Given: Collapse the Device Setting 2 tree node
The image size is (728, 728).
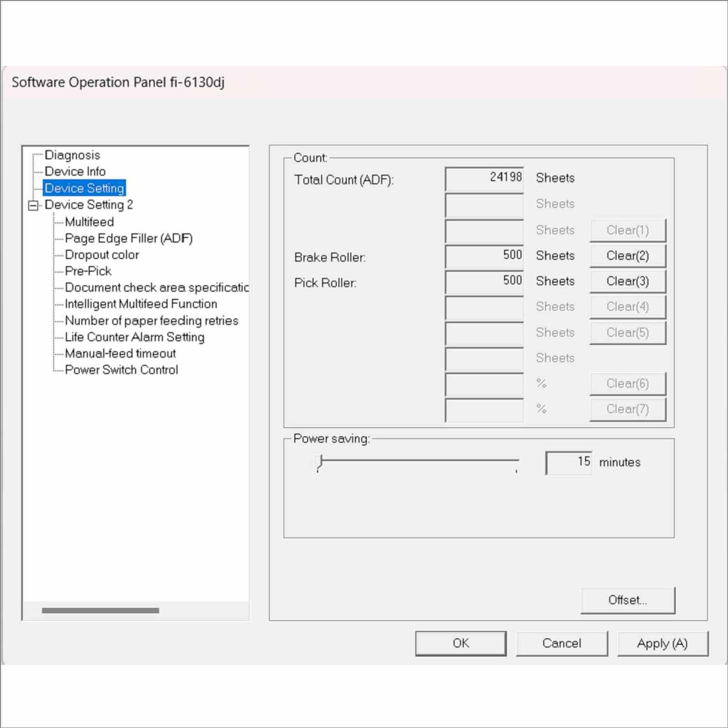Looking at the screenshot, I should click(x=33, y=206).
